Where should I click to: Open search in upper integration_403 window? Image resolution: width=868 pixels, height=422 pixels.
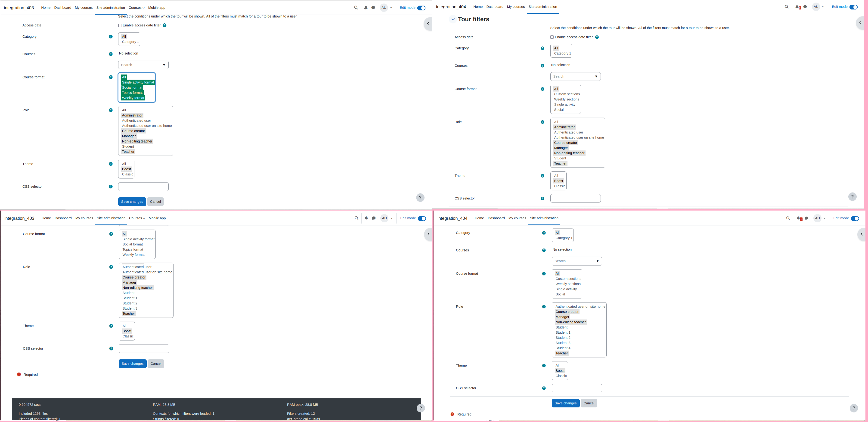[x=356, y=7]
